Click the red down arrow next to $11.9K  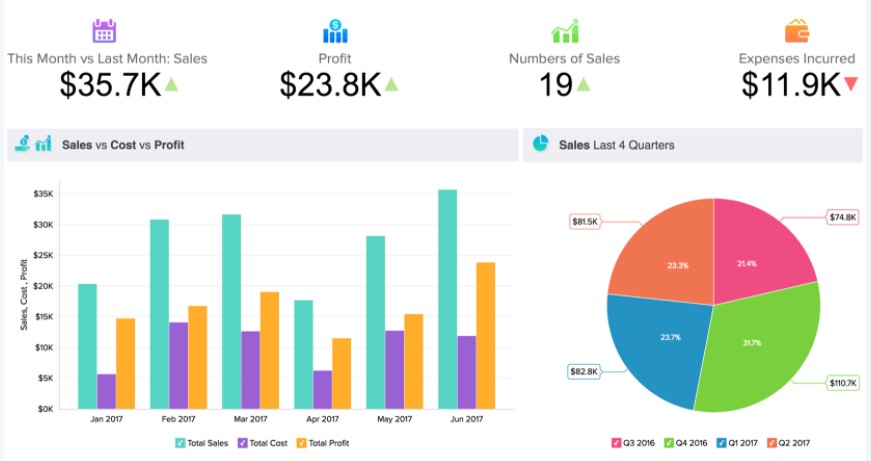coord(851,85)
